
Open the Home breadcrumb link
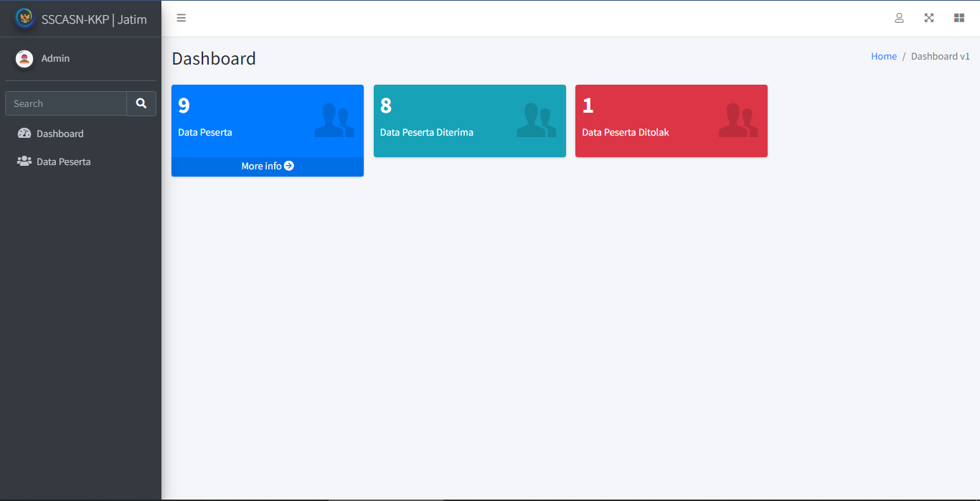(x=884, y=56)
